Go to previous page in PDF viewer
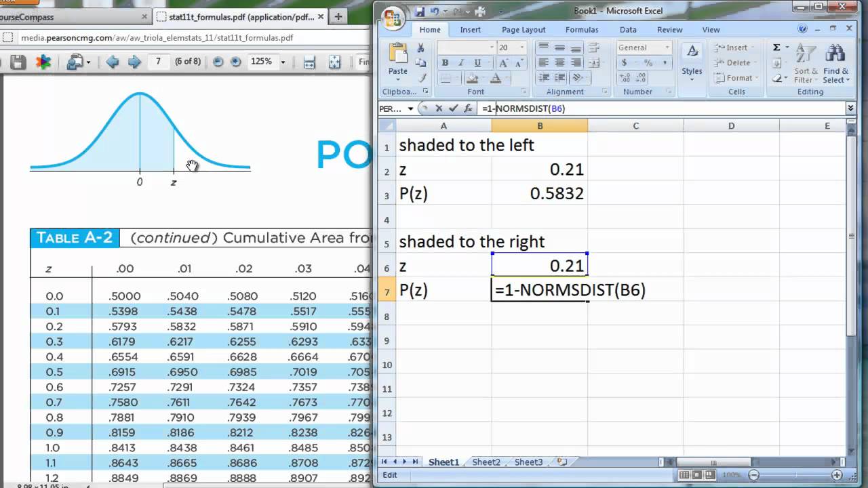This screenshot has height=488, width=868. (112, 62)
